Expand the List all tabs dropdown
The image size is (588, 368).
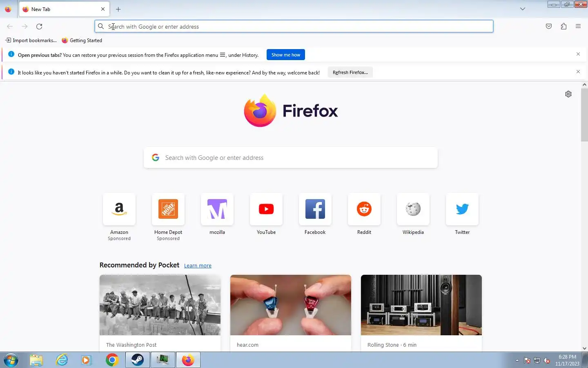point(523,9)
